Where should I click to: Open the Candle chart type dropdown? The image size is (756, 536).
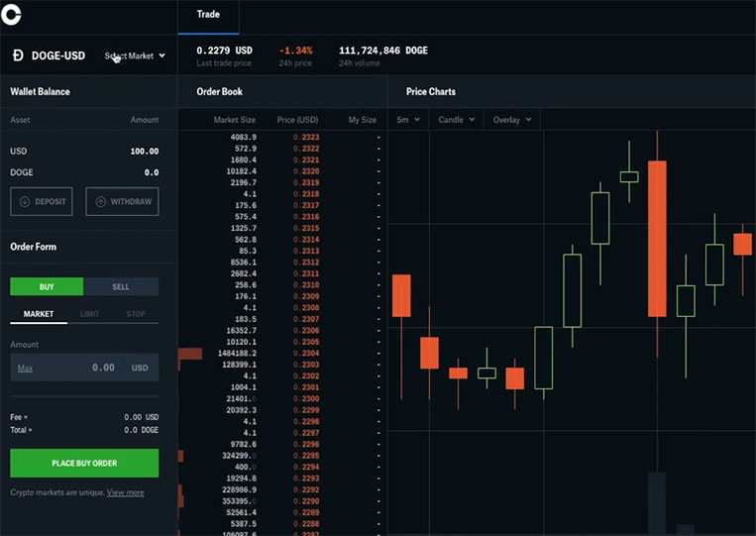[x=457, y=120]
